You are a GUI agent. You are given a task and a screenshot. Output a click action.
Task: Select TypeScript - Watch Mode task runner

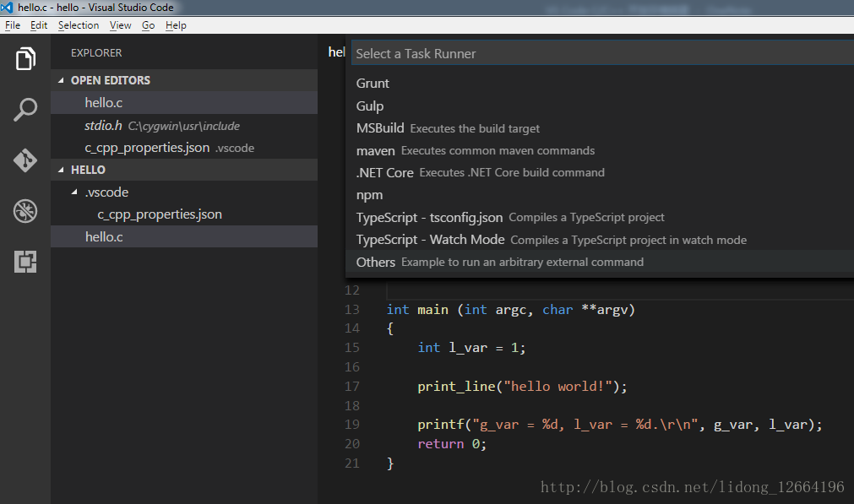pyautogui.click(x=600, y=240)
